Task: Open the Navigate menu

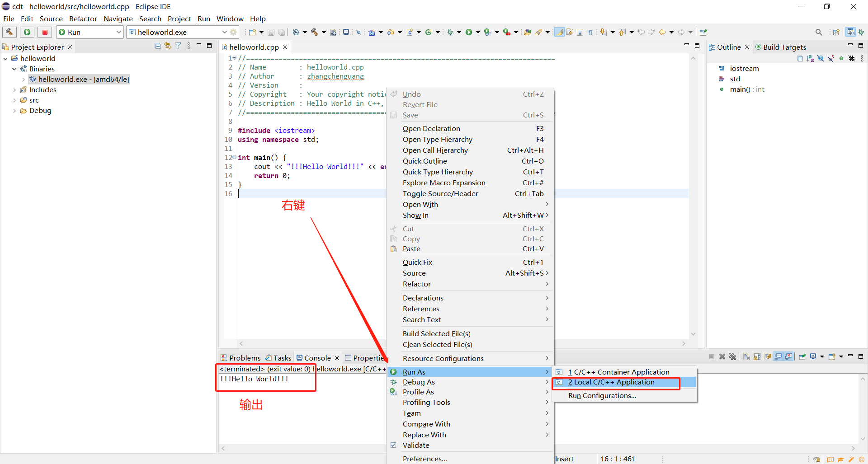Action: [x=118, y=19]
